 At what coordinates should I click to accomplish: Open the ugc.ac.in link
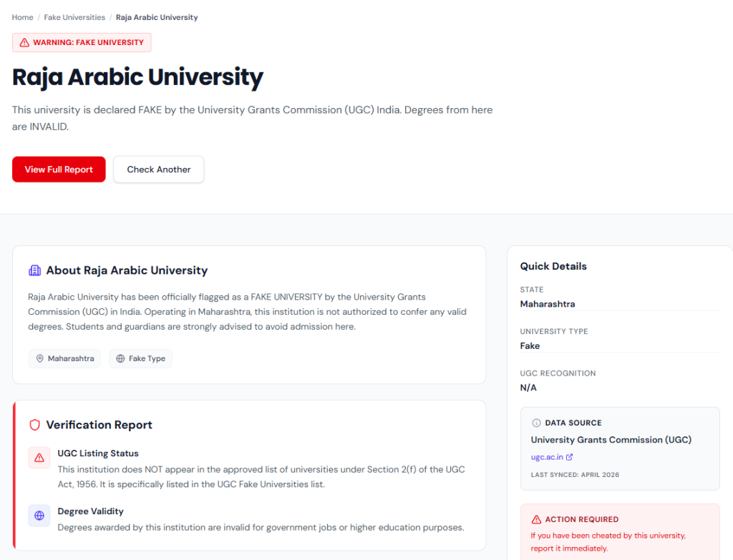pyautogui.click(x=547, y=457)
